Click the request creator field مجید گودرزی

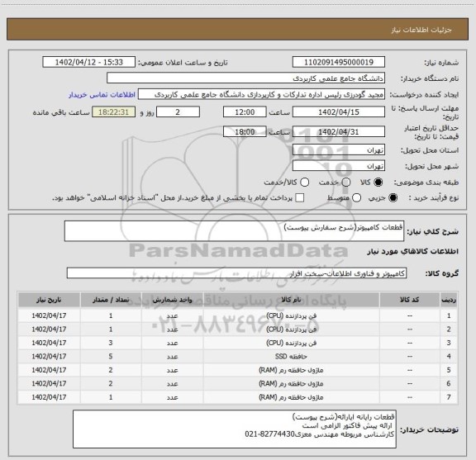[x=261, y=95]
